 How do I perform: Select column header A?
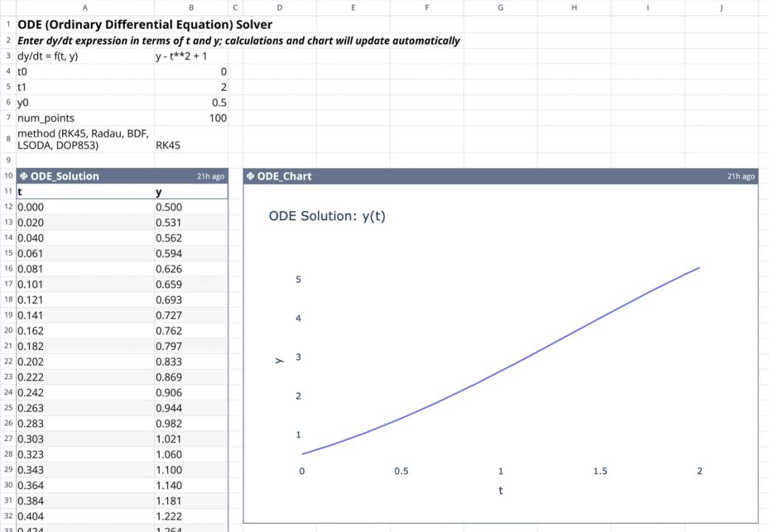click(x=84, y=7)
